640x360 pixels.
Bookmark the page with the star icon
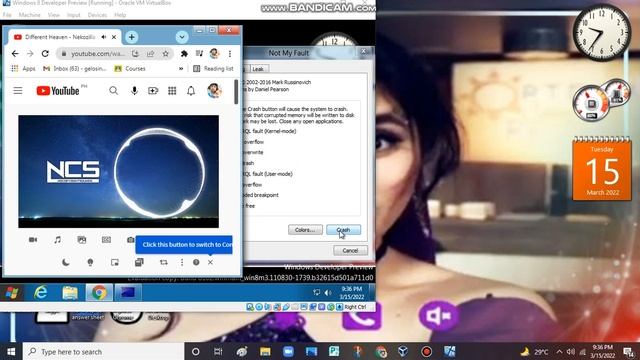(165, 53)
